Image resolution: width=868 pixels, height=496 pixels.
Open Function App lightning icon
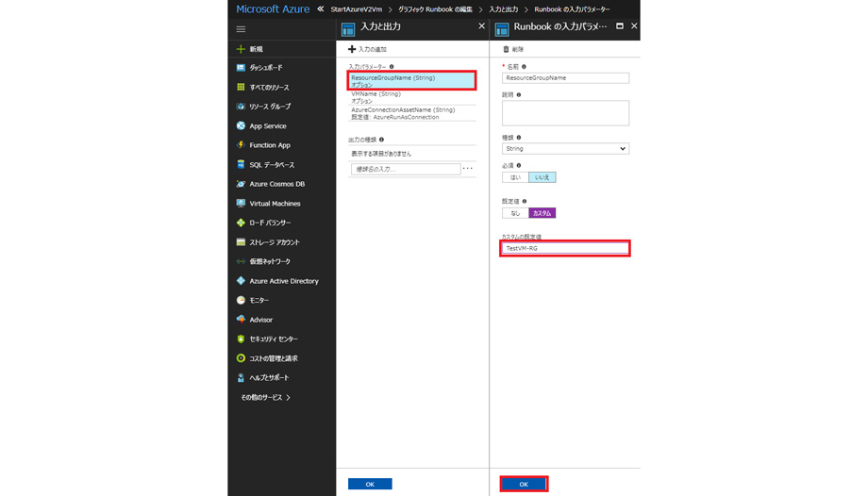coord(242,145)
